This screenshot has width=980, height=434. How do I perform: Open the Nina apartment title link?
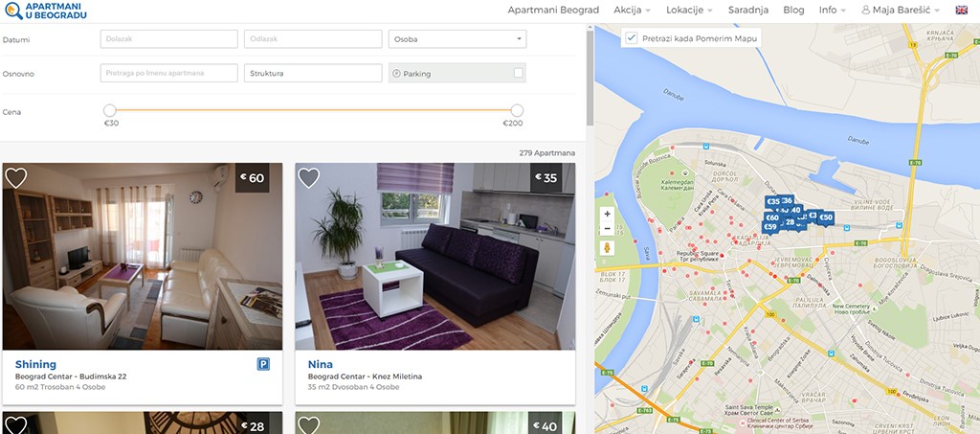pyautogui.click(x=320, y=364)
